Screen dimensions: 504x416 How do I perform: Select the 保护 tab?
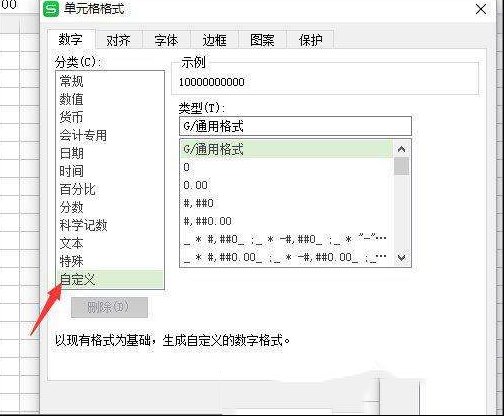click(x=310, y=40)
